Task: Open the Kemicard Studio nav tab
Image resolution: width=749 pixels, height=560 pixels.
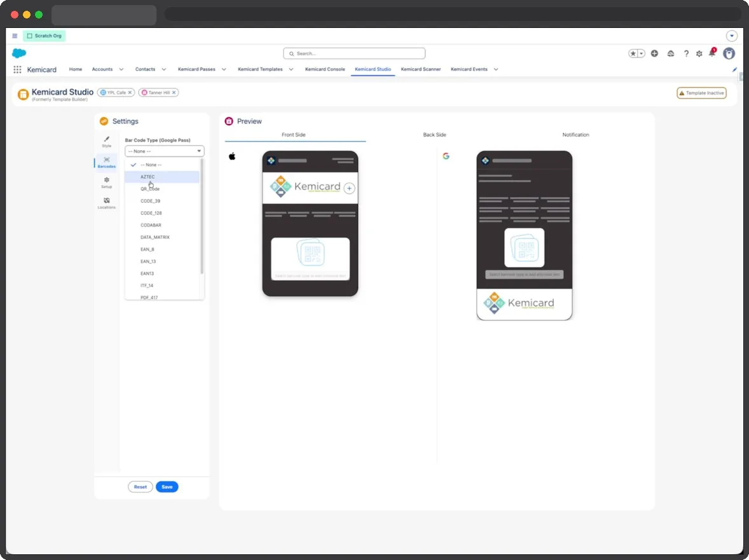Action: pyautogui.click(x=373, y=69)
